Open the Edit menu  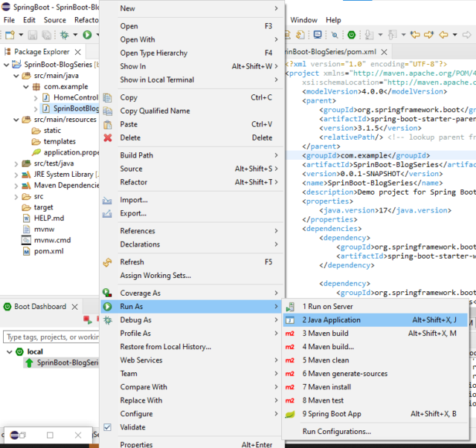coord(29,20)
